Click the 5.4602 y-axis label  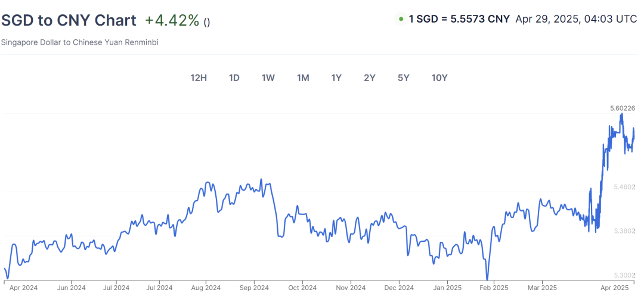625,186
